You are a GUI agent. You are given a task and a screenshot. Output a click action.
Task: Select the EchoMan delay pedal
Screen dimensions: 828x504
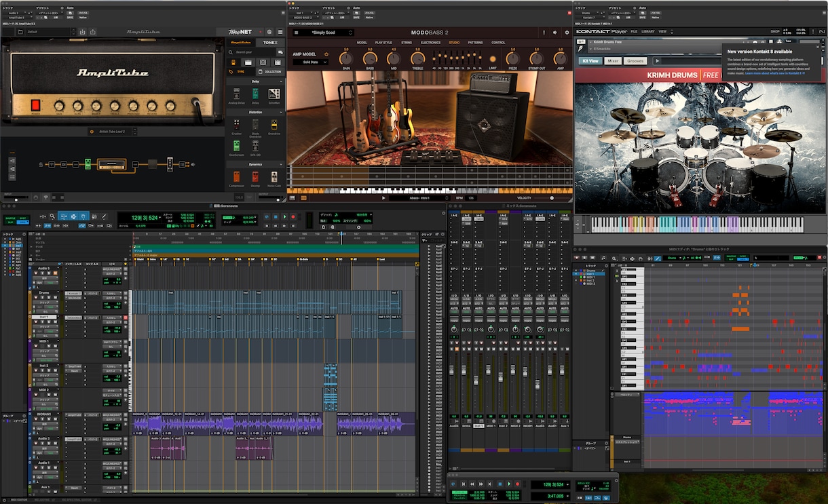click(274, 94)
